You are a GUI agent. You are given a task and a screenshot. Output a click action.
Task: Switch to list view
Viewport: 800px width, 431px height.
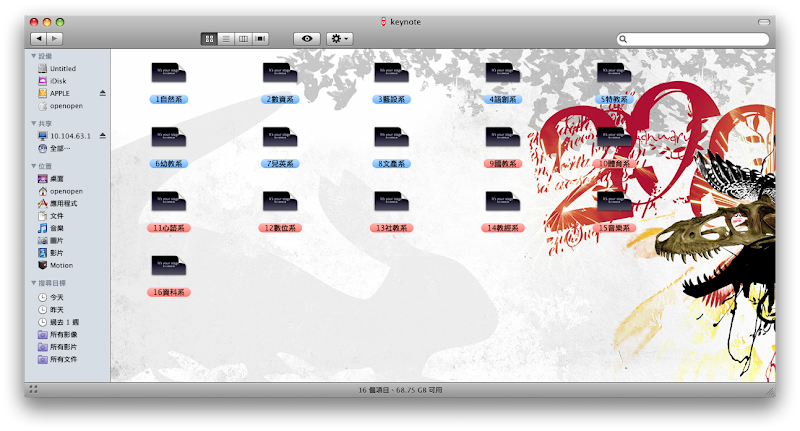click(x=226, y=39)
